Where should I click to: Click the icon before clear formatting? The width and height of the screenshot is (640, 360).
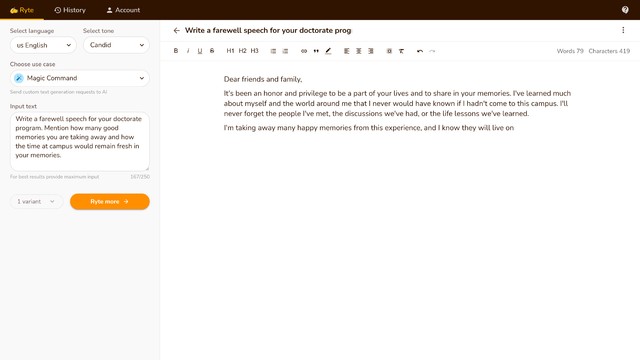(389, 51)
